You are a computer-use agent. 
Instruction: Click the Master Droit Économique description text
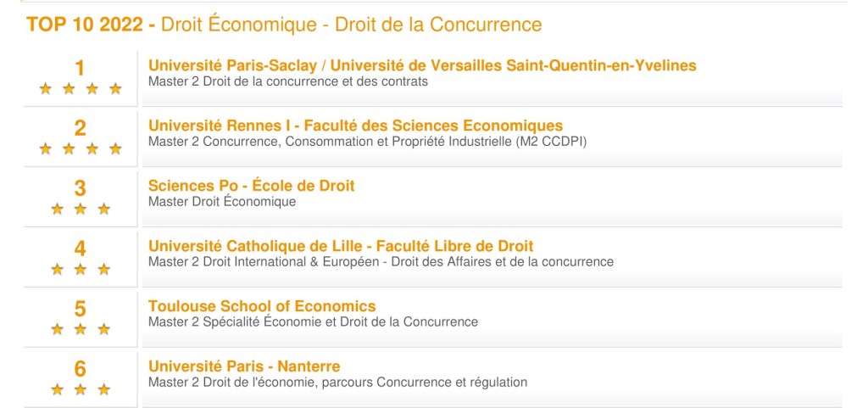click(222, 202)
